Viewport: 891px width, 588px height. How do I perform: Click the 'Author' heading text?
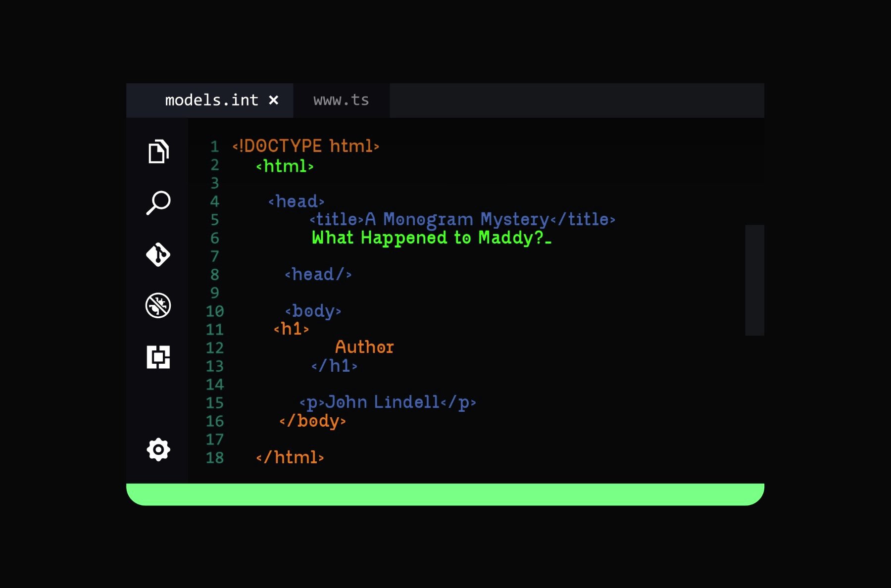[x=364, y=347]
